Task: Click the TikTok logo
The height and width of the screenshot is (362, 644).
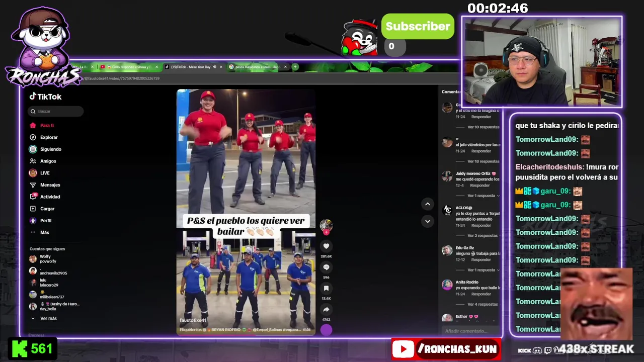Action: click(45, 97)
